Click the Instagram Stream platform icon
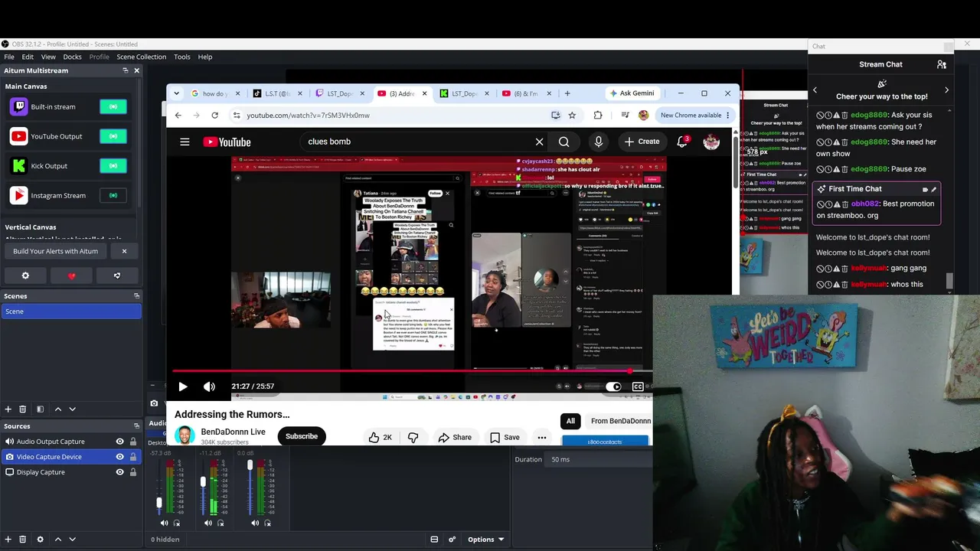This screenshot has height=551, width=980. coord(18,195)
